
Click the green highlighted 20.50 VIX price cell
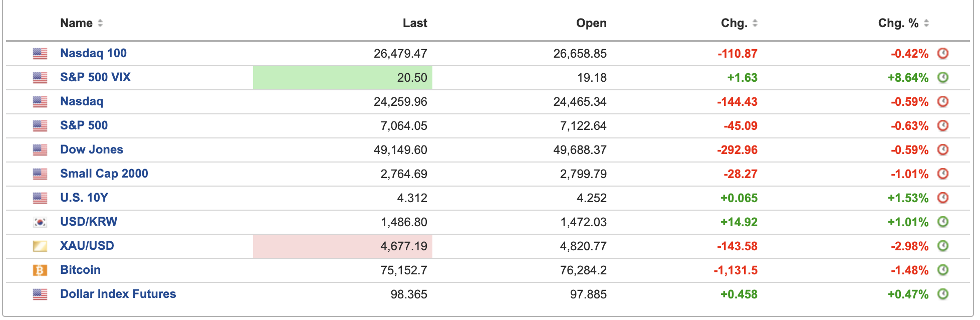tap(343, 78)
